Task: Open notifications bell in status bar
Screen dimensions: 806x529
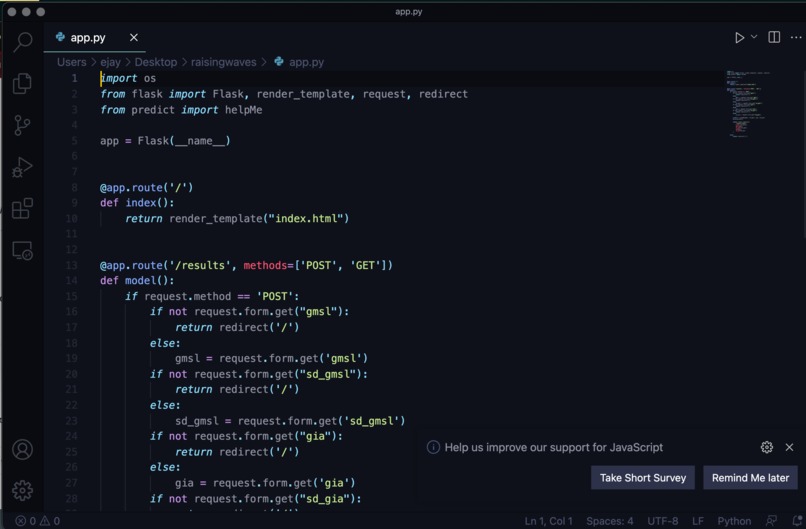Action: pyautogui.click(x=797, y=521)
